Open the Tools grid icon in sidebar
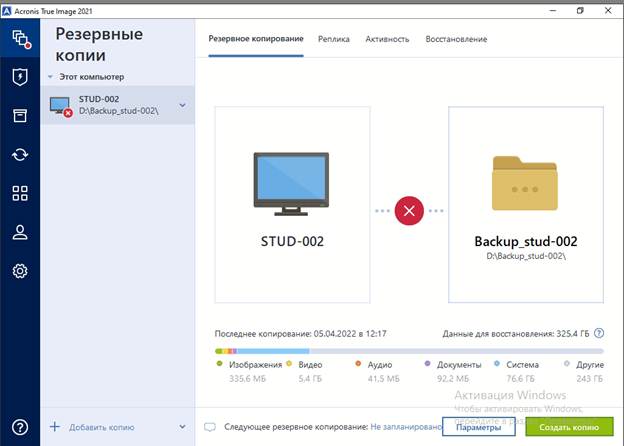 (20, 193)
